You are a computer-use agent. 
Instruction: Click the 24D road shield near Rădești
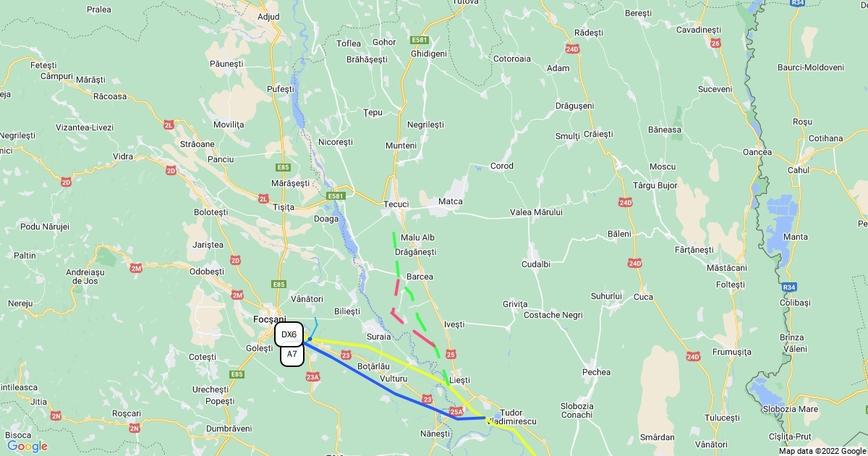(573, 49)
